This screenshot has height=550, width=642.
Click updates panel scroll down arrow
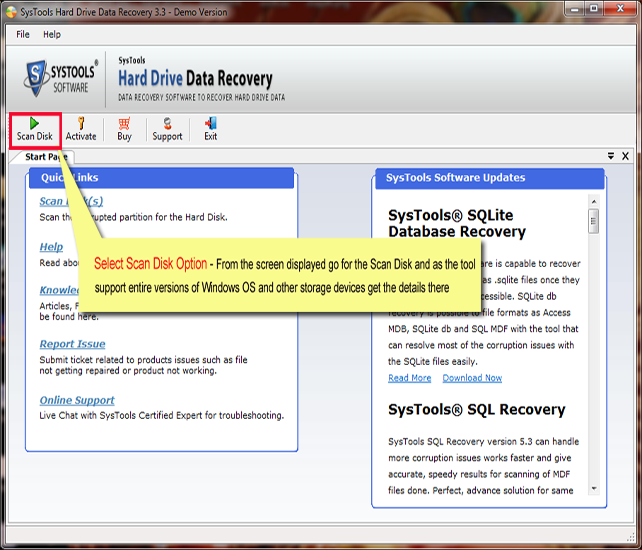[x=594, y=488]
